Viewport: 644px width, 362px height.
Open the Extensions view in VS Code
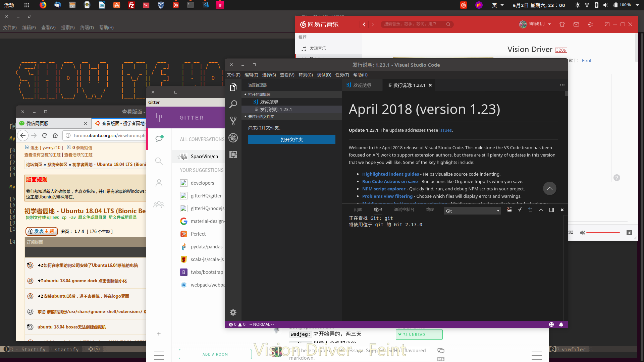click(x=233, y=155)
